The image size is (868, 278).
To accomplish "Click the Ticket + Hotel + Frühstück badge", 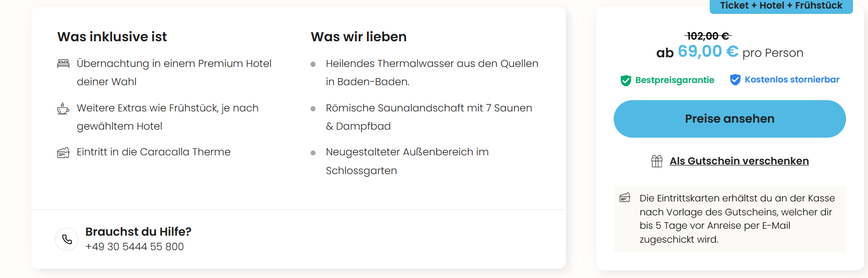I will click(781, 6).
